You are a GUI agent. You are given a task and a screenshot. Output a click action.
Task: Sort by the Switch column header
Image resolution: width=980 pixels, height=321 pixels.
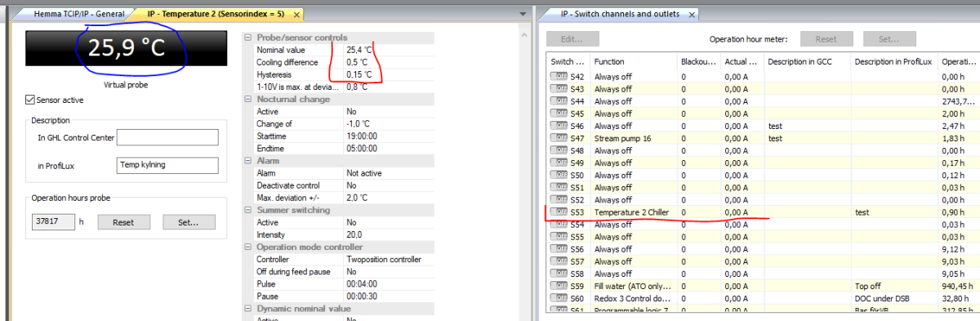568,62
